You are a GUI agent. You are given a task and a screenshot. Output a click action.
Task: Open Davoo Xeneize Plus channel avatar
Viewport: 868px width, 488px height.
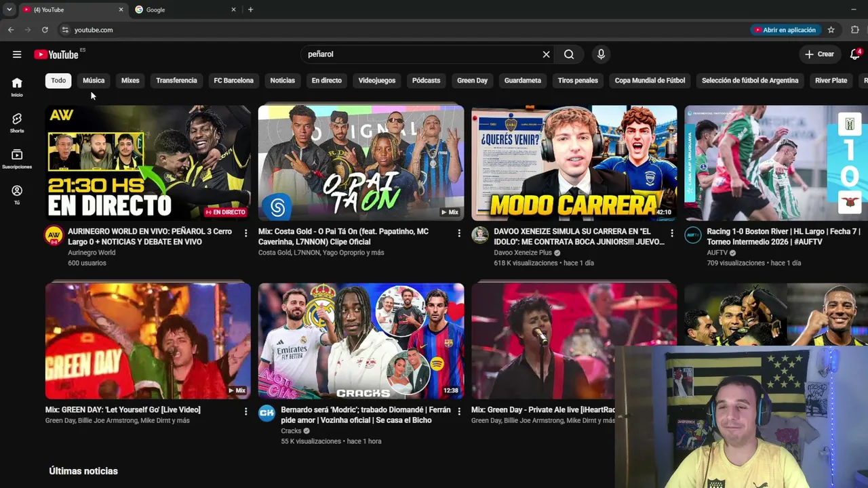(x=480, y=235)
